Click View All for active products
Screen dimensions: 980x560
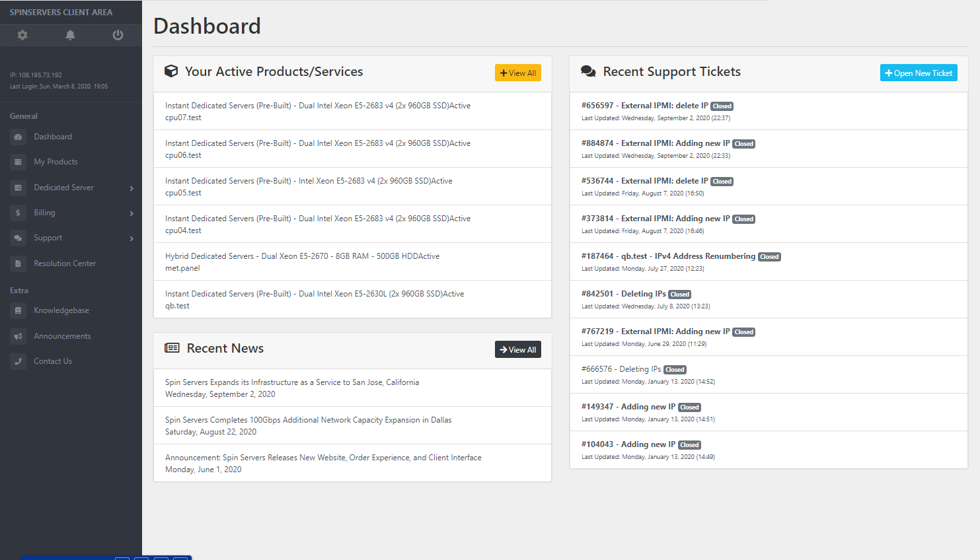coord(517,73)
